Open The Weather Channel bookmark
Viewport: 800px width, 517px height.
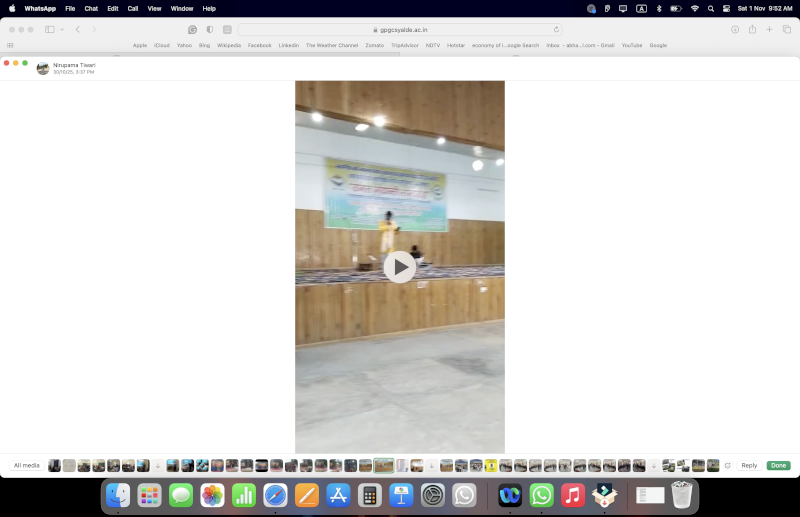point(332,45)
